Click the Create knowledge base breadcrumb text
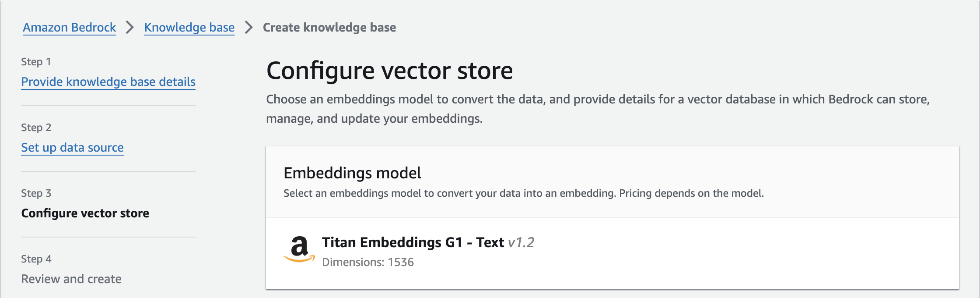This screenshot has height=298, width=980. pyautogui.click(x=329, y=27)
